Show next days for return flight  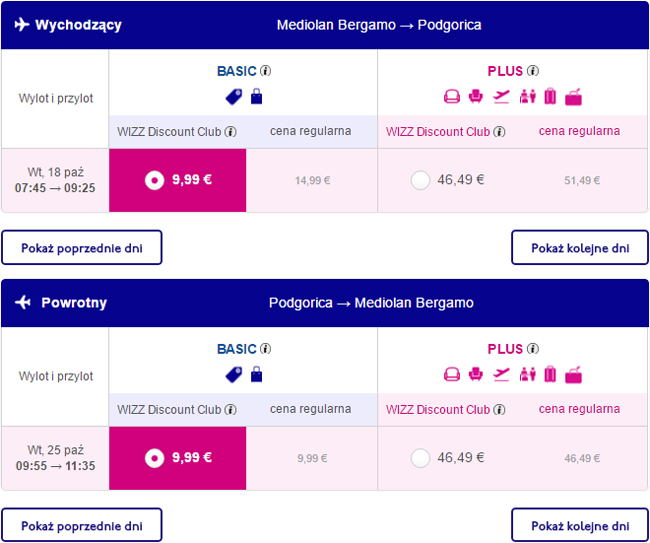point(580,525)
